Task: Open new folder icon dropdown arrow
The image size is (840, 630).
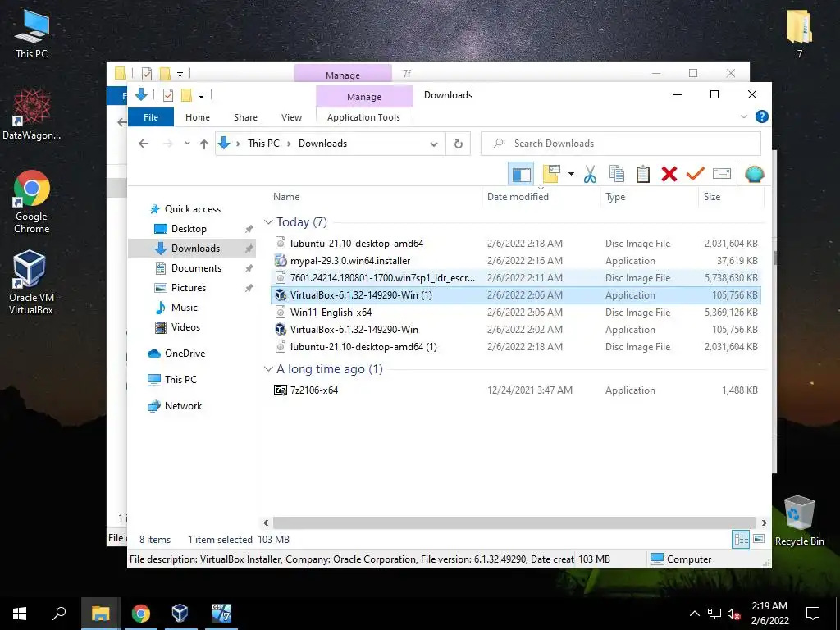Action: click(x=571, y=174)
